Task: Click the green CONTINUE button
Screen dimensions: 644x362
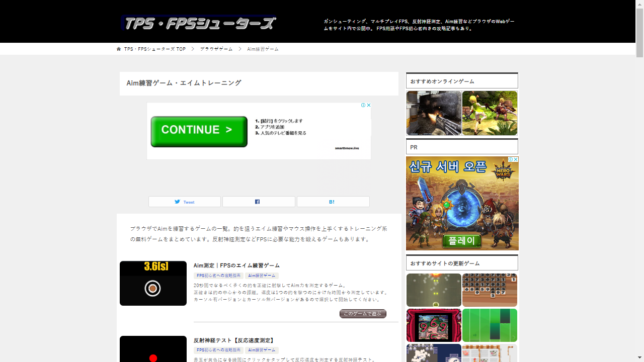Action: [x=199, y=131]
